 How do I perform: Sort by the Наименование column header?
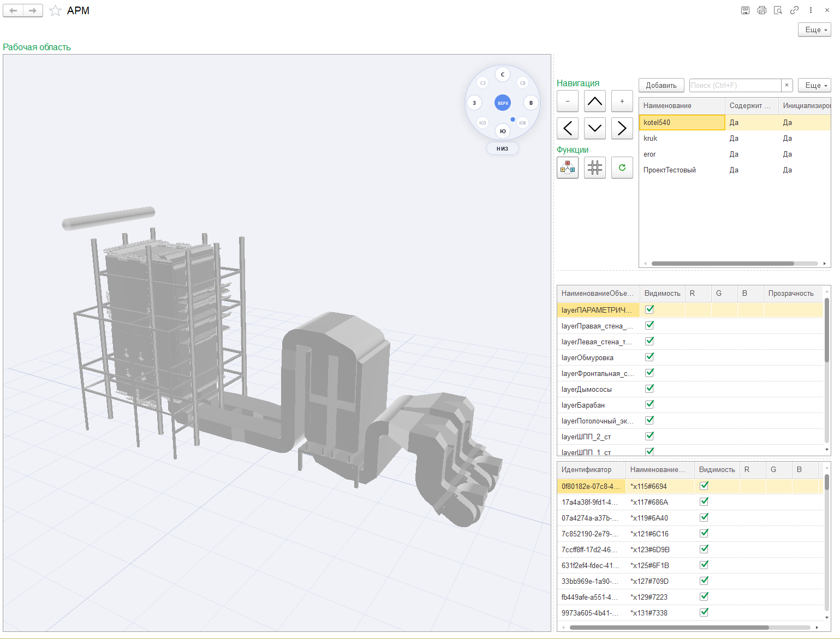pyautogui.click(x=682, y=106)
